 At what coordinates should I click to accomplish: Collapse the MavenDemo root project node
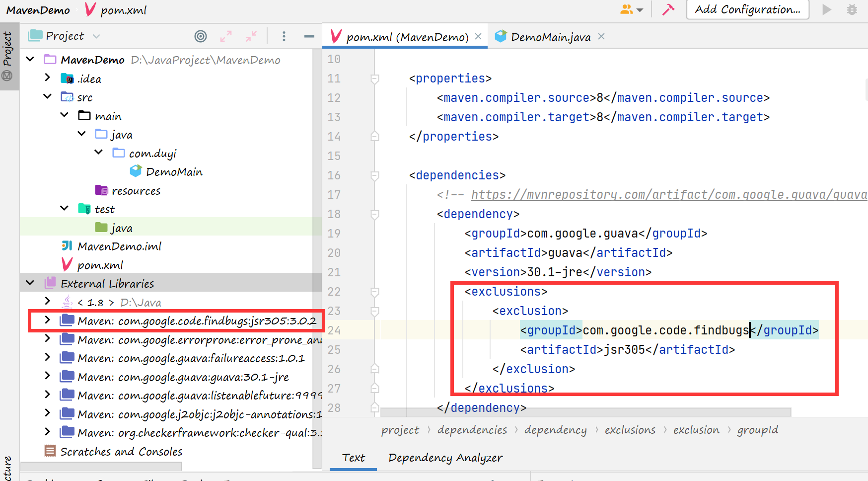[x=30, y=60]
